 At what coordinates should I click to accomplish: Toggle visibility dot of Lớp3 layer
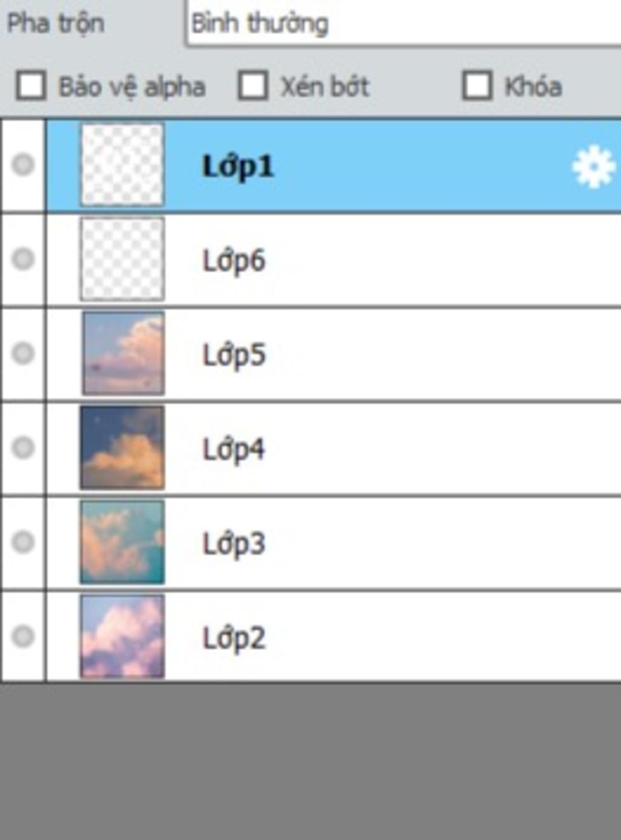(23, 542)
